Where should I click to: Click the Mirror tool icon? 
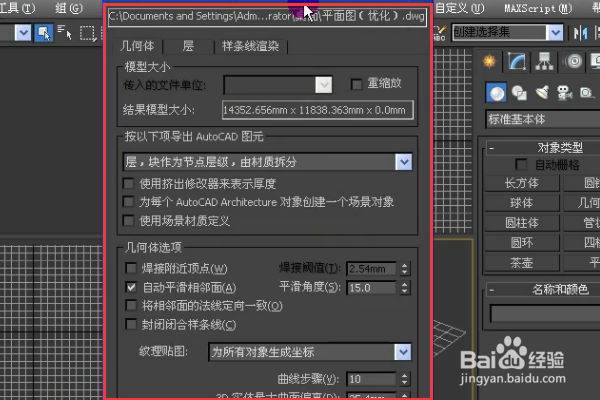click(580, 33)
